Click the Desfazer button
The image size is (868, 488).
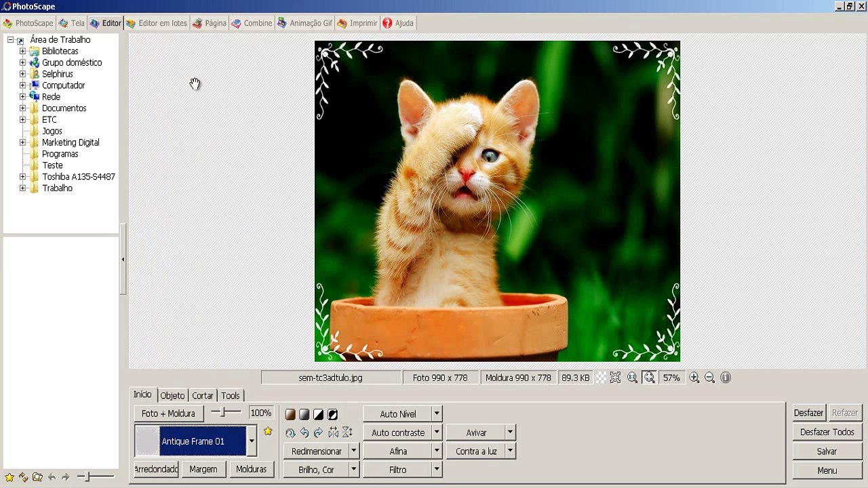click(808, 413)
